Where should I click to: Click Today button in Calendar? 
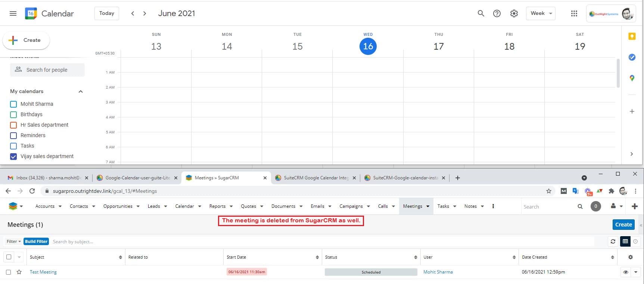pos(107,13)
